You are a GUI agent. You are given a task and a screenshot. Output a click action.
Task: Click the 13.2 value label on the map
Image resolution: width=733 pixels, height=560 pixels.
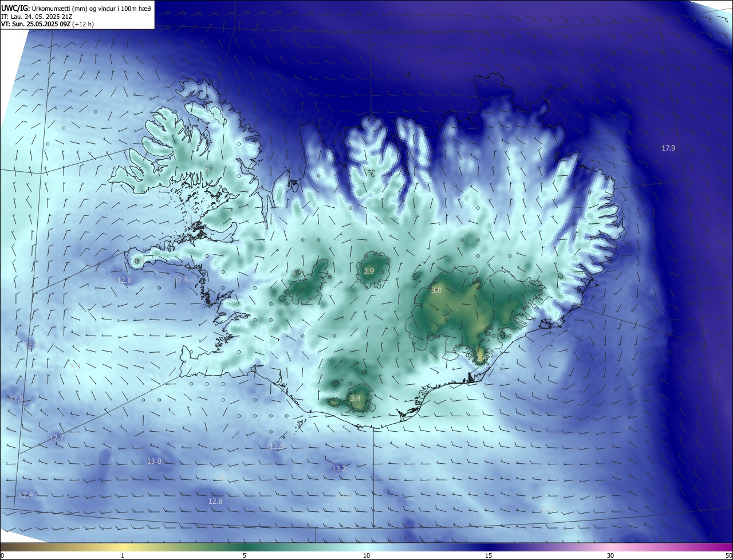[339, 469]
